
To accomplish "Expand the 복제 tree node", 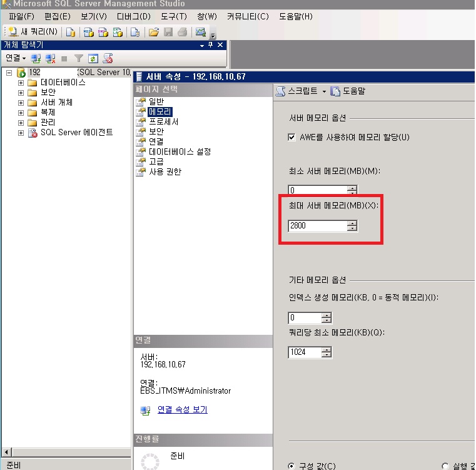I will click(21, 113).
